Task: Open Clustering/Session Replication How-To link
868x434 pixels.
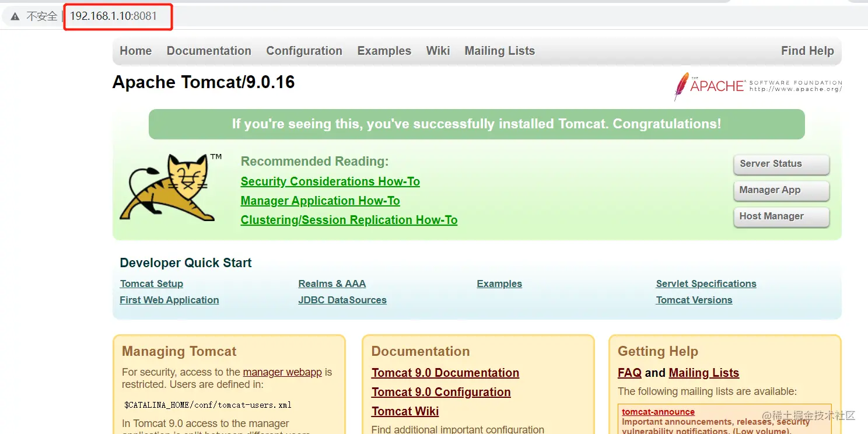Action: pos(349,220)
